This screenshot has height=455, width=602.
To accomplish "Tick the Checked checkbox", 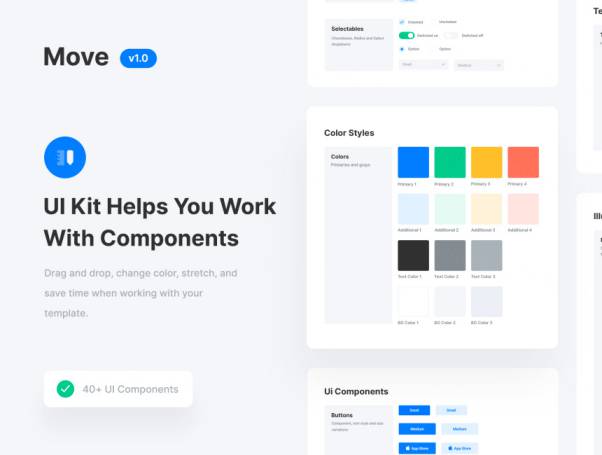I will 402,21.
